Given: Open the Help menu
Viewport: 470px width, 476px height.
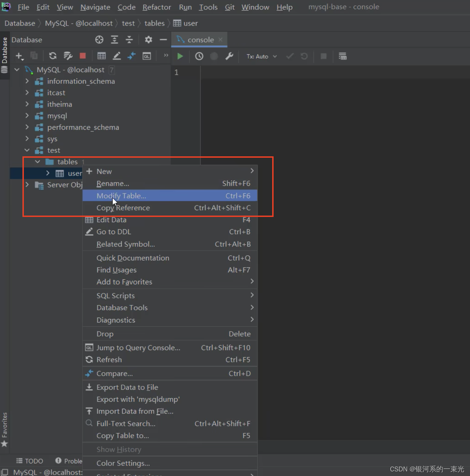Looking at the screenshot, I should [x=284, y=7].
